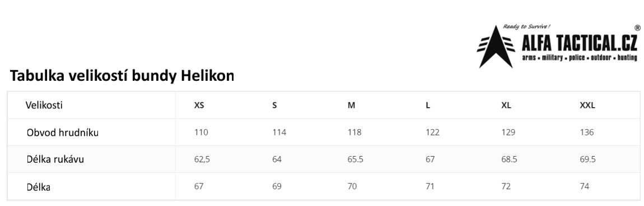Image resolution: width=644 pixels, height=206 pixels.
Task: Select the M size column header
Action: pos(351,106)
